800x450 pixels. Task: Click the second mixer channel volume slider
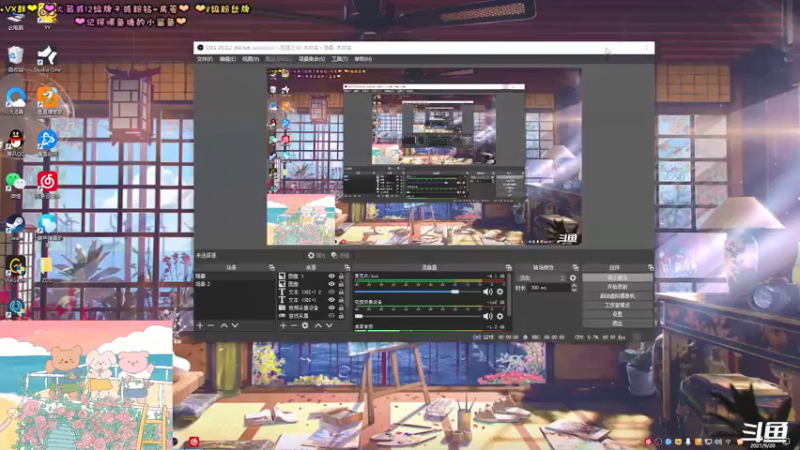417,316
